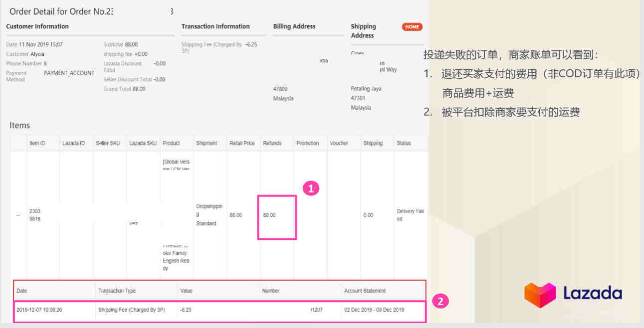This screenshot has width=644, height=328.
Task: Click the Retail Price 88.00 cell
Action: tap(235, 215)
